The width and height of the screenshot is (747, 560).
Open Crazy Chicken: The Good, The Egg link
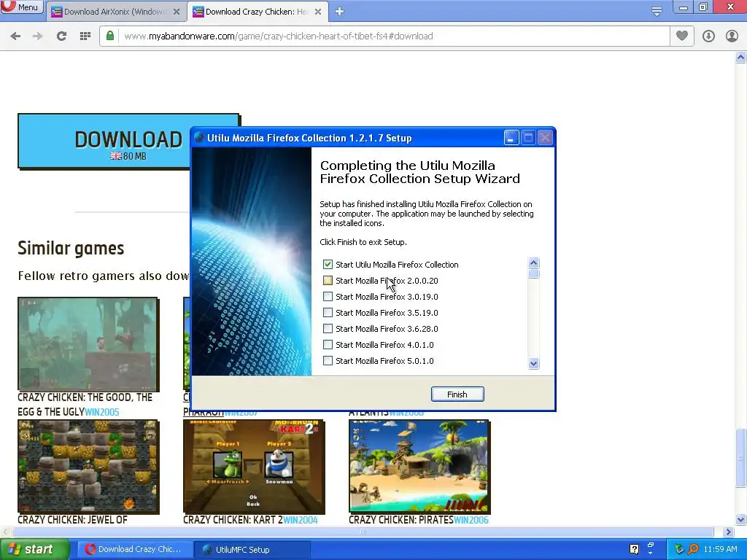coord(85,404)
